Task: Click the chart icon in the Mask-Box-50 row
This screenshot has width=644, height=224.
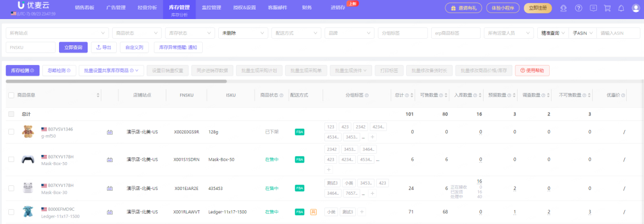Action: pyautogui.click(x=110, y=159)
